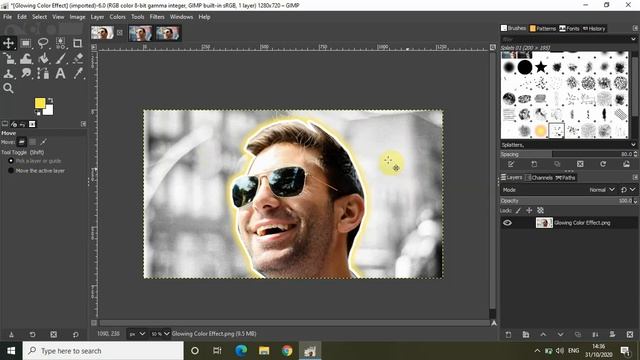640x360 pixels.
Task: Select the Text tool
Action: click(x=60, y=73)
